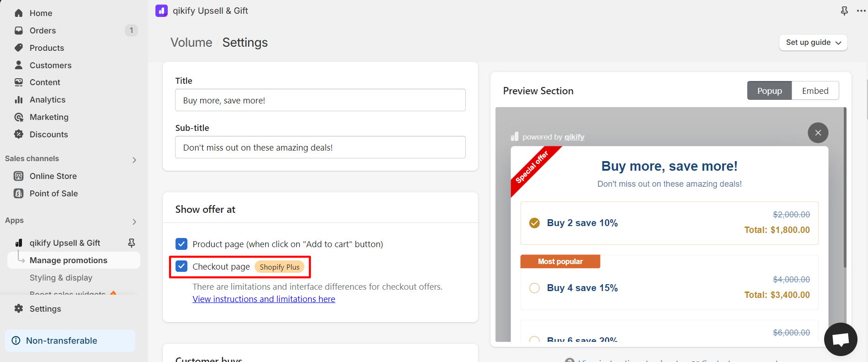Viewport: 868px width, 362px height.
Task: Click the preview section vertical scrollbar
Action: coord(845,188)
